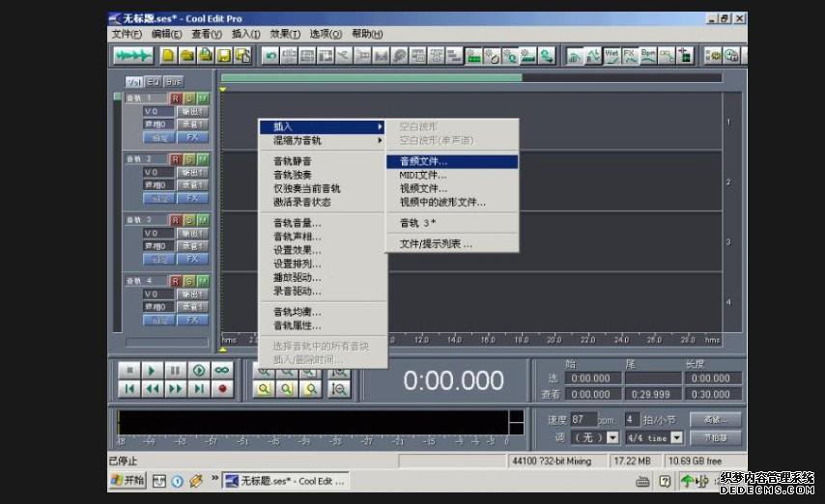Click the 高级... button
This screenshot has height=504, width=825.
pos(716,419)
